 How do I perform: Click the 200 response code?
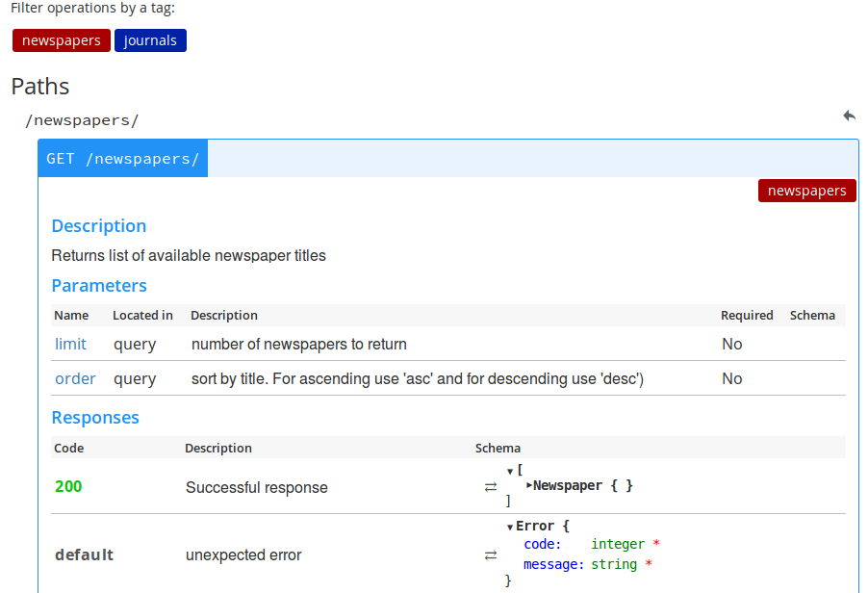click(68, 486)
